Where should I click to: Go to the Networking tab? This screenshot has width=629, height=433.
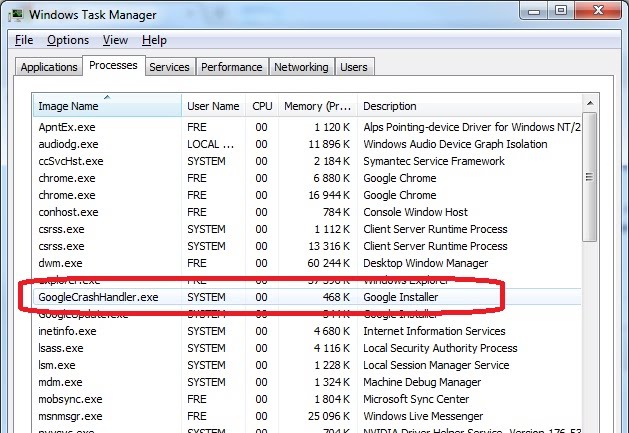pyautogui.click(x=301, y=67)
